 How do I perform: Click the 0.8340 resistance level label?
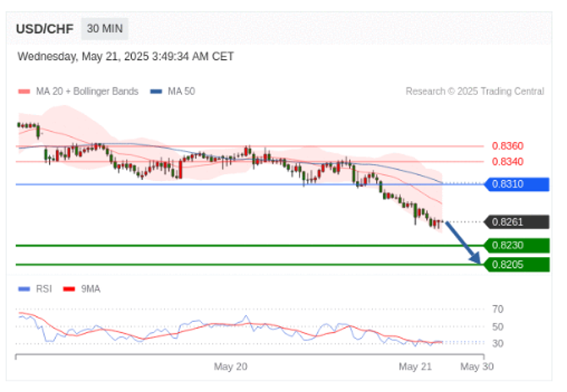tap(507, 162)
